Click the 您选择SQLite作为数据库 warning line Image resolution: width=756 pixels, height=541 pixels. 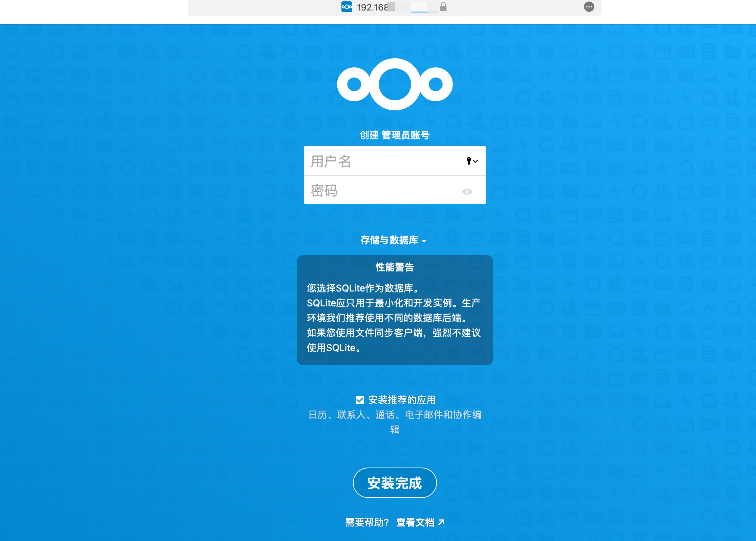[364, 288]
